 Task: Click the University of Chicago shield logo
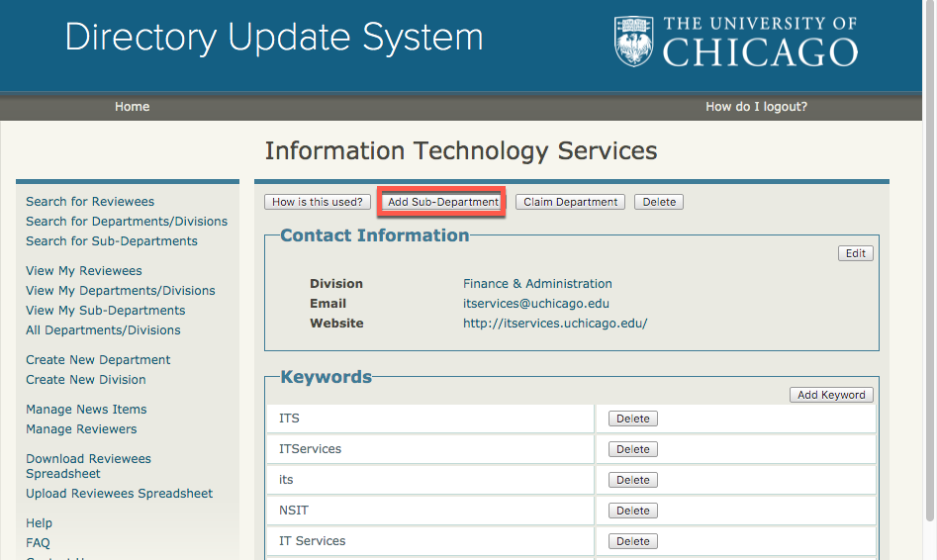[633, 41]
